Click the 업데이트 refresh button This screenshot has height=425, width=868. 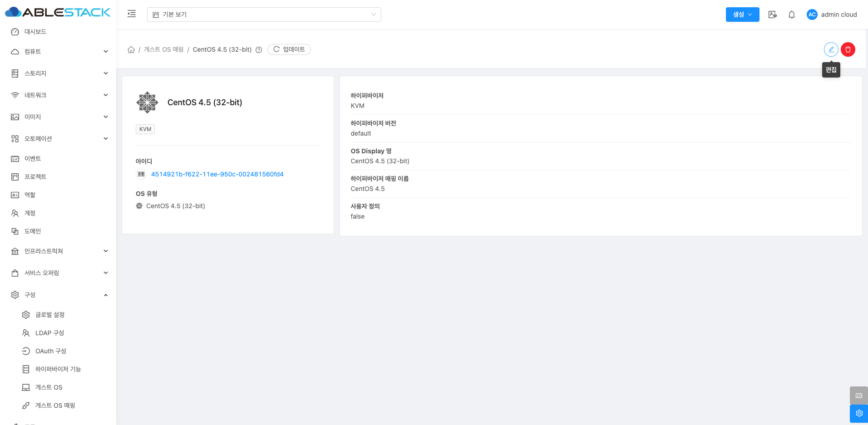coord(289,49)
